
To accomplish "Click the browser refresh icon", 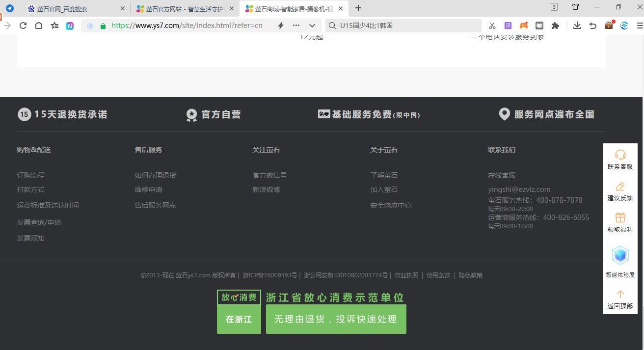I will [x=23, y=26].
